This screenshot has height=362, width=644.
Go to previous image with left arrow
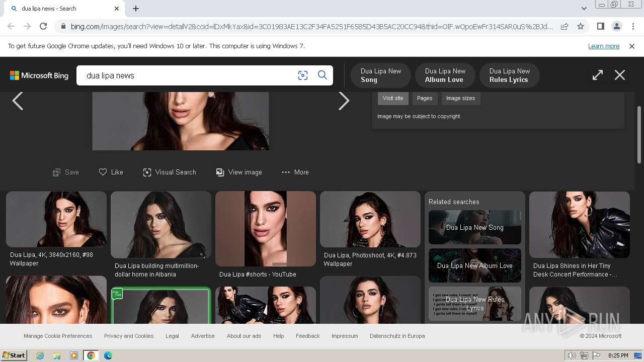(x=18, y=101)
